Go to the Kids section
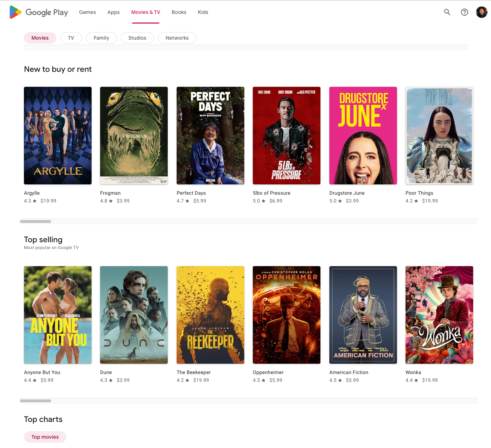 pyautogui.click(x=203, y=12)
